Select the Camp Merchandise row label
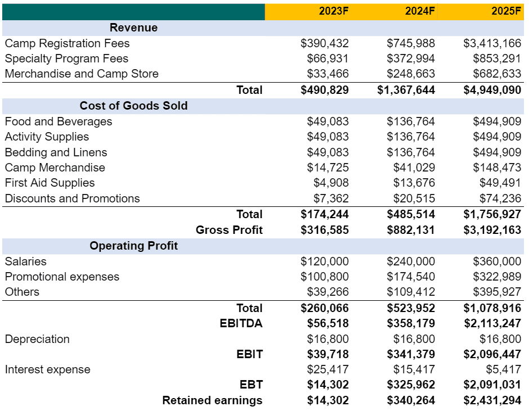The image size is (529, 420). pos(55,168)
